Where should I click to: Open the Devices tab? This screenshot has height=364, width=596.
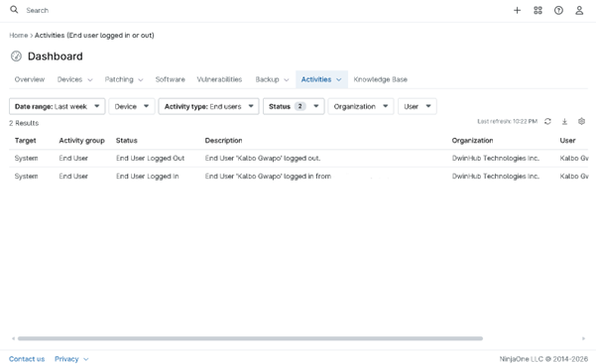[69, 79]
